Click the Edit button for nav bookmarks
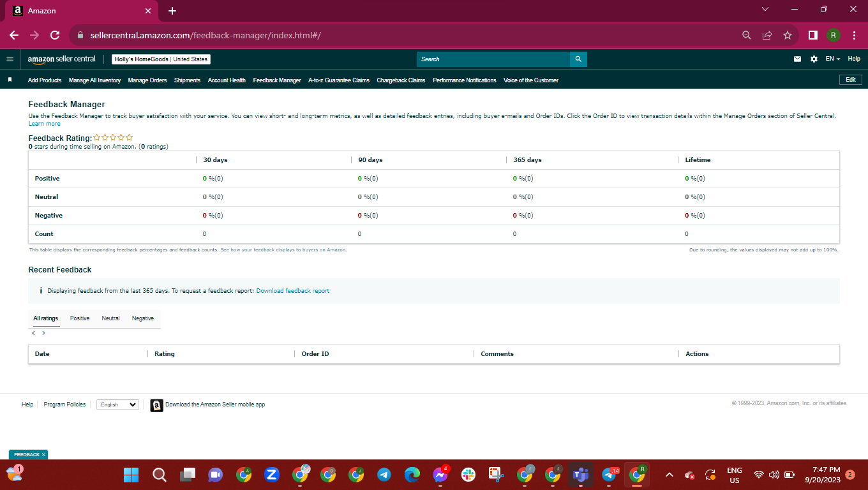This screenshot has width=868, height=490. point(851,80)
